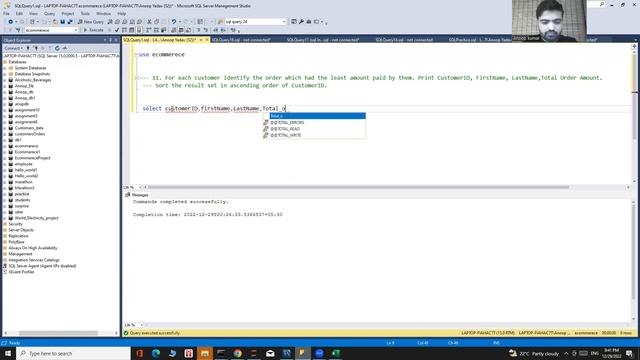Click the New Query toolbar button

coord(91,22)
